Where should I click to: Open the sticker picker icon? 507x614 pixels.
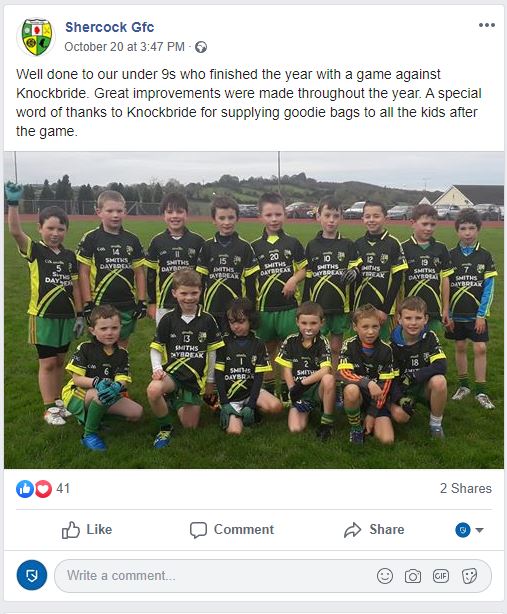pyautogui.click(x=469, y=576)
